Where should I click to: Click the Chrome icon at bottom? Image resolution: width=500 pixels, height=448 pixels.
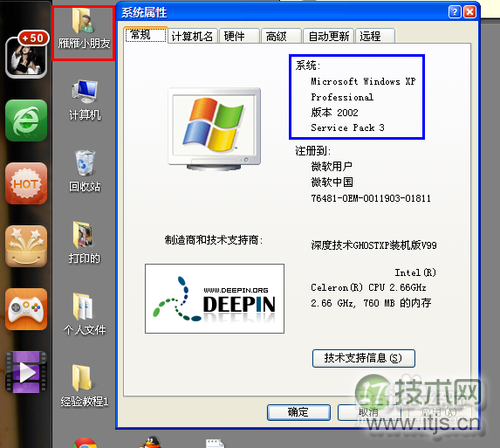[85, 443]
